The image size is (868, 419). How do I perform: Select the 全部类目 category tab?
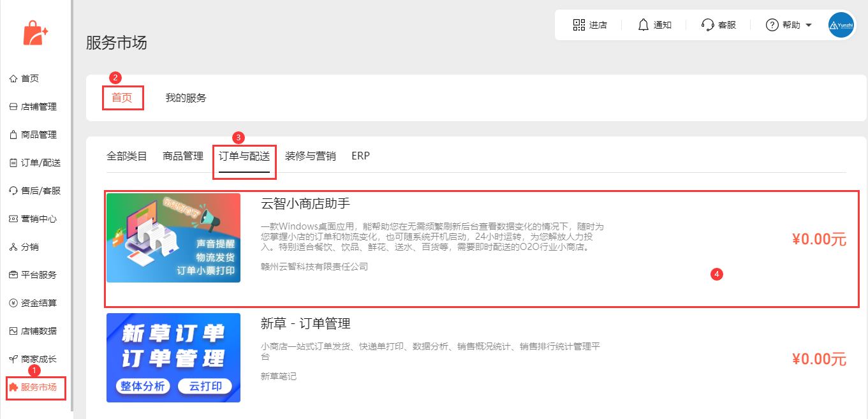point(127,156)
